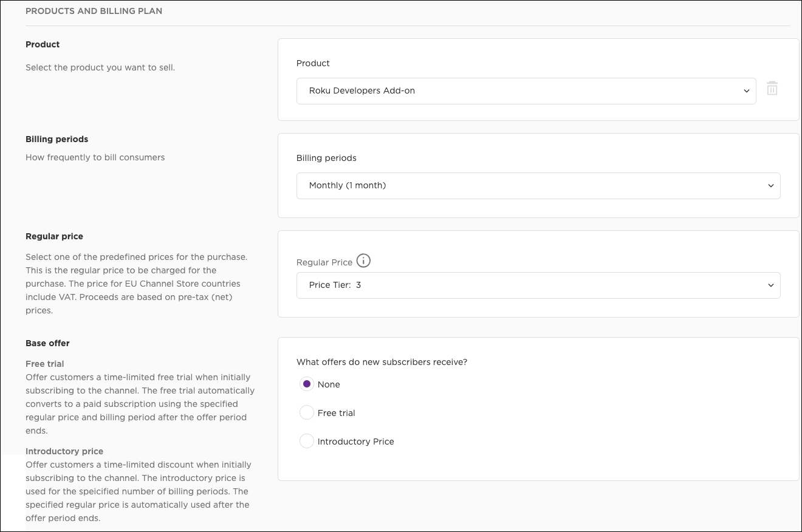
Task: Click the bold Regular price heading on left
Action: [54, 236]
